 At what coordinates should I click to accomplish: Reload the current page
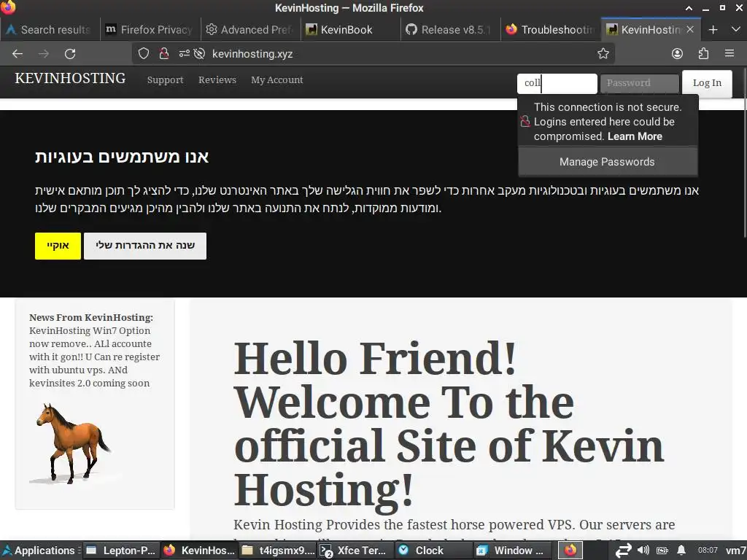tap(70, 54)
